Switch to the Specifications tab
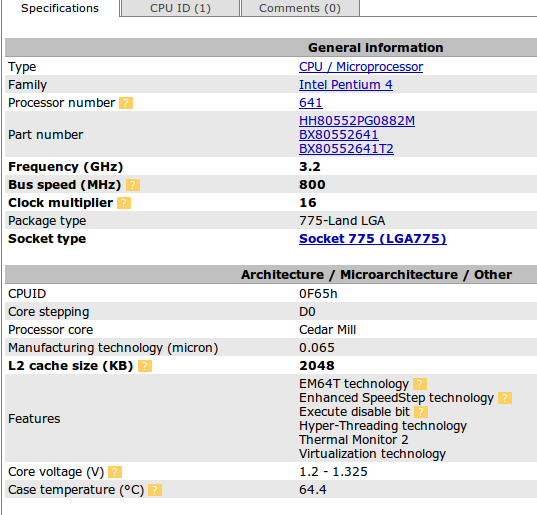 click(x=60, y=8)
